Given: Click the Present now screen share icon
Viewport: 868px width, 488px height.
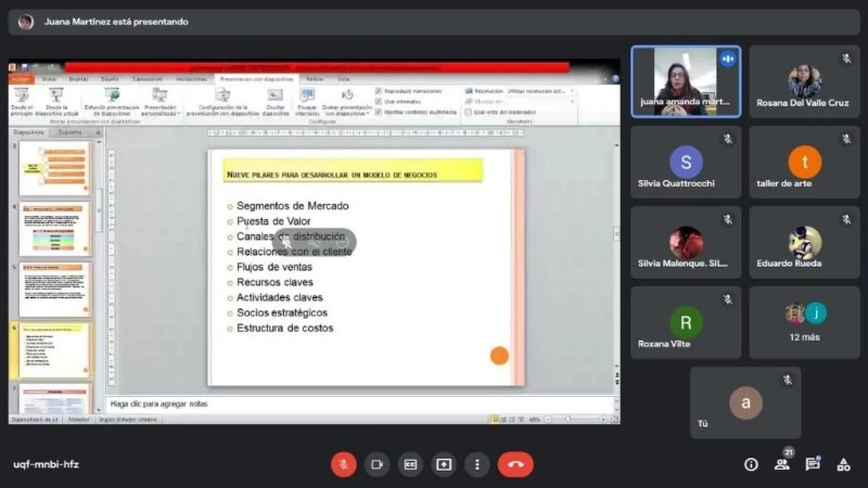Looking at the screenshot, I should (x=444, y=465).
